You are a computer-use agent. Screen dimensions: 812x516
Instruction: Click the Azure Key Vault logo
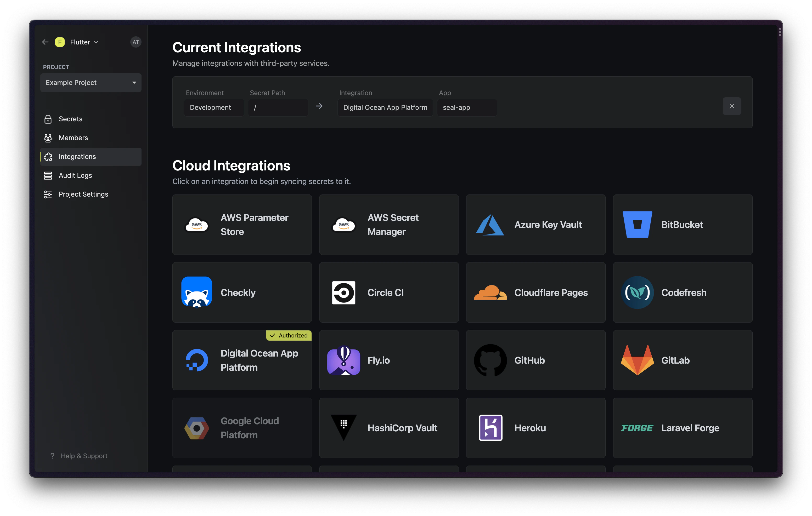click(x=490, y=225)
